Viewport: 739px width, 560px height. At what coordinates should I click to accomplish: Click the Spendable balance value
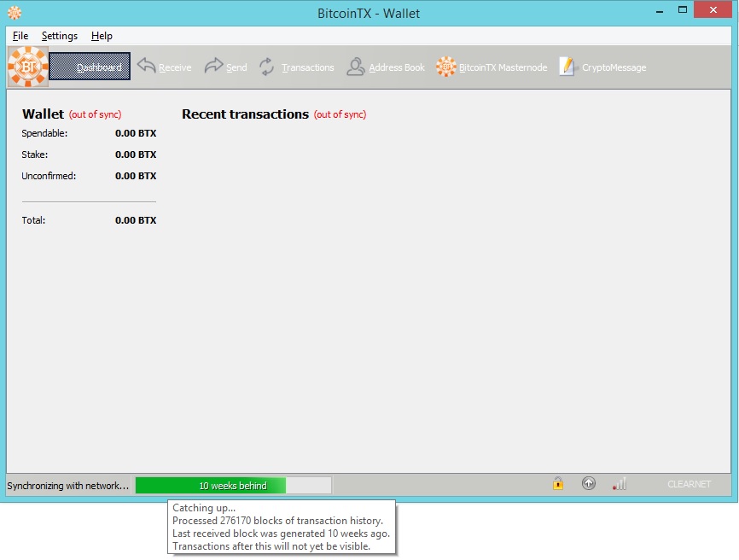pyautogui.click(x=136, y=133)
